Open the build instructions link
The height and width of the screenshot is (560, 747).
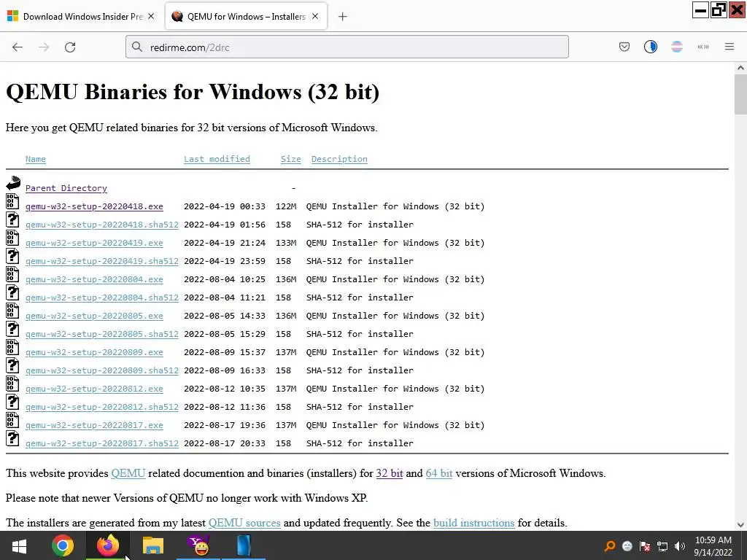pos(473,523)
